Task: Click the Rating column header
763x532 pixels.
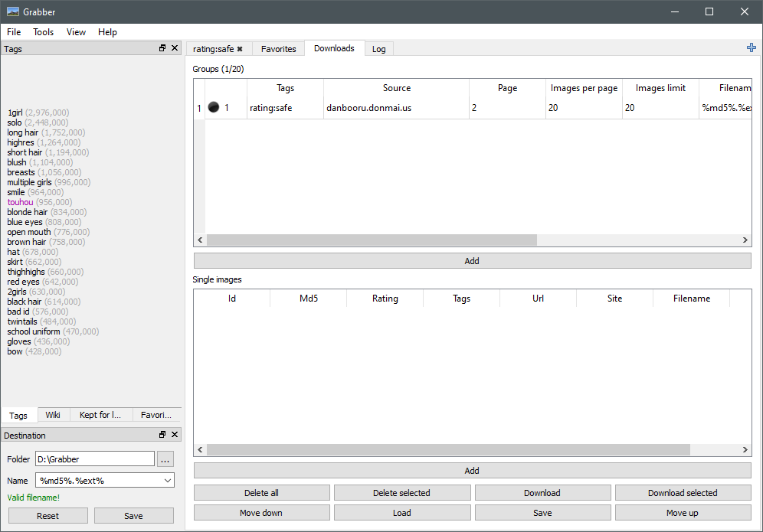Action: (385, 298)
